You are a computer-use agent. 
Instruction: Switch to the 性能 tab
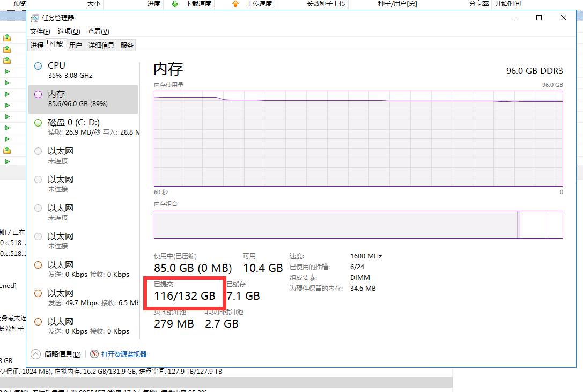click(x=56, y=45)
